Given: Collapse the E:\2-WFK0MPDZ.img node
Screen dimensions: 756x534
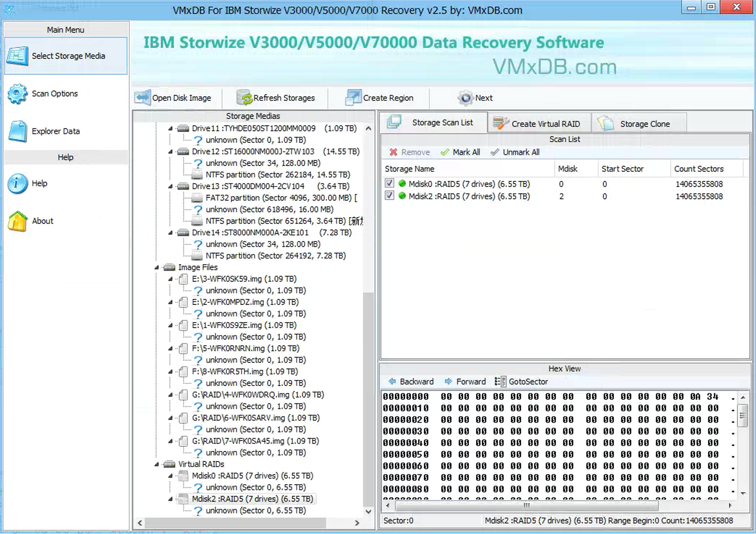Looking at the screenshot, I should point(170,302).
